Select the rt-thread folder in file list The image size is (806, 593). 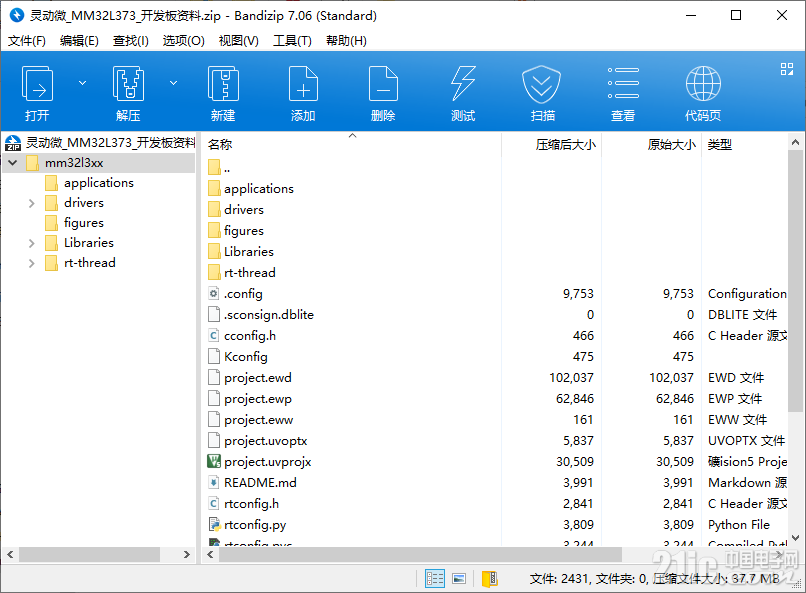pyautogui.click(x=242, y=272)
